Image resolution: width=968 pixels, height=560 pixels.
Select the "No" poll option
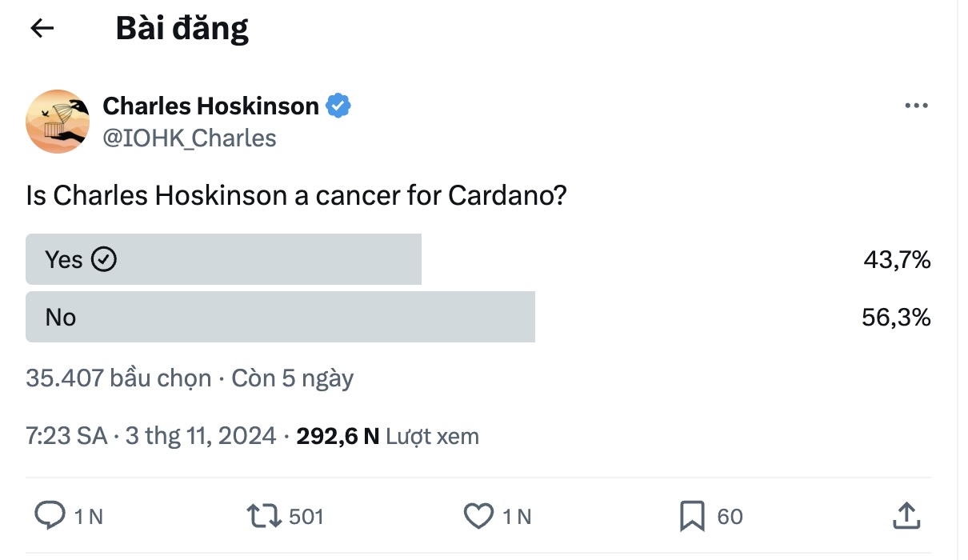(280, 317)
